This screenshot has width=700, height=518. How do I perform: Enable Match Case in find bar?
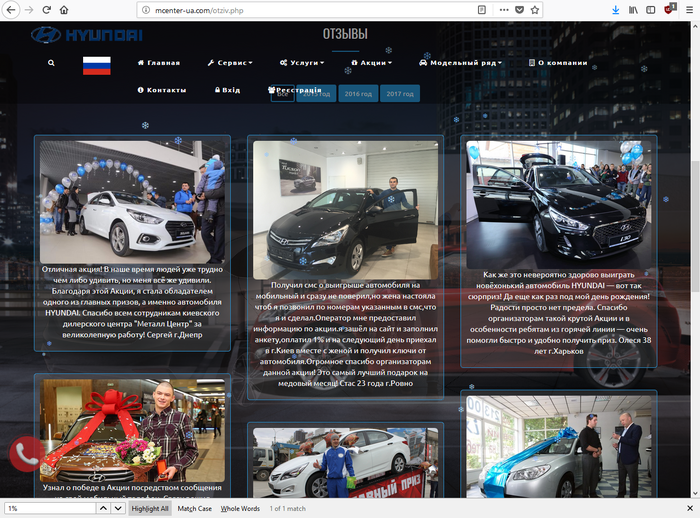[194, 508]
